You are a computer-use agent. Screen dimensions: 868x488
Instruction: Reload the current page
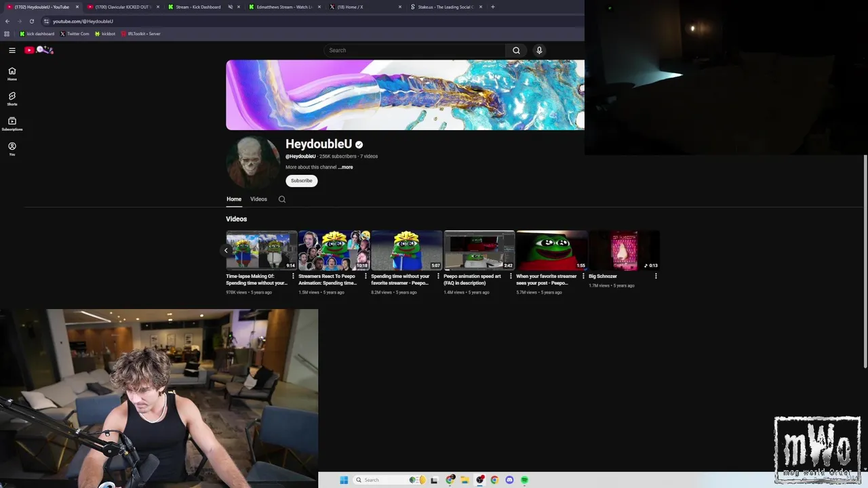pos(31,21)
